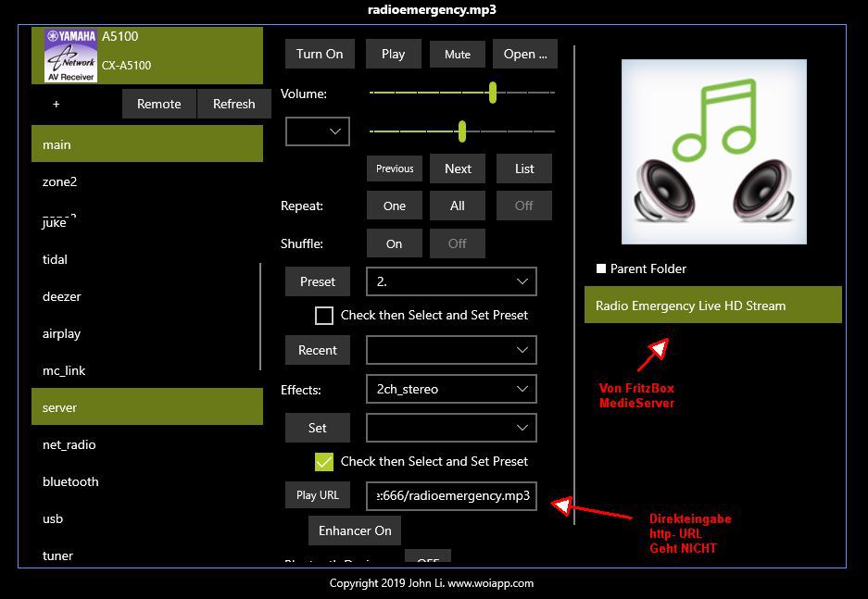
Task: Click the Open ... button
Action: (525, 54)
